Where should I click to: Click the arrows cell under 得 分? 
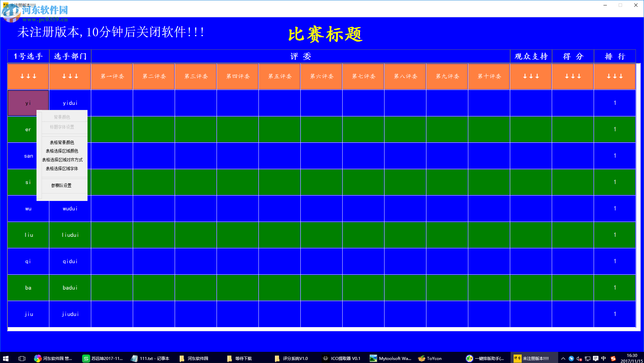click(573, 76)
